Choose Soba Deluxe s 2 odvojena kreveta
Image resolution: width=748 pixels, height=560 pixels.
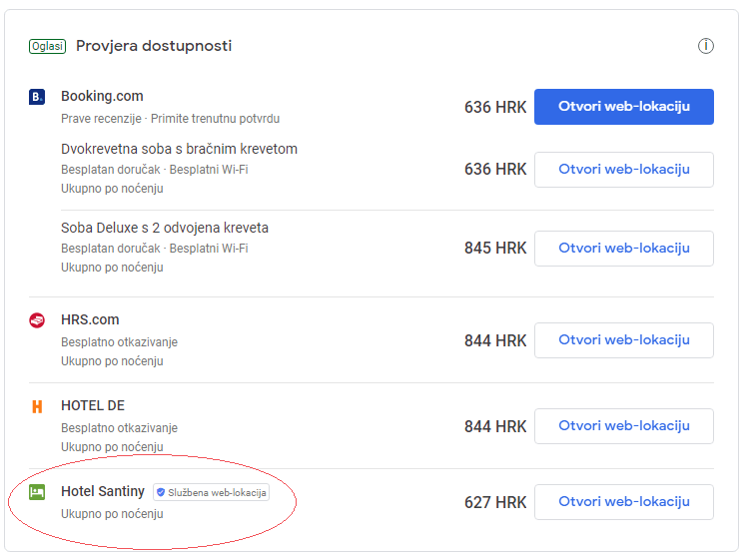165,228
